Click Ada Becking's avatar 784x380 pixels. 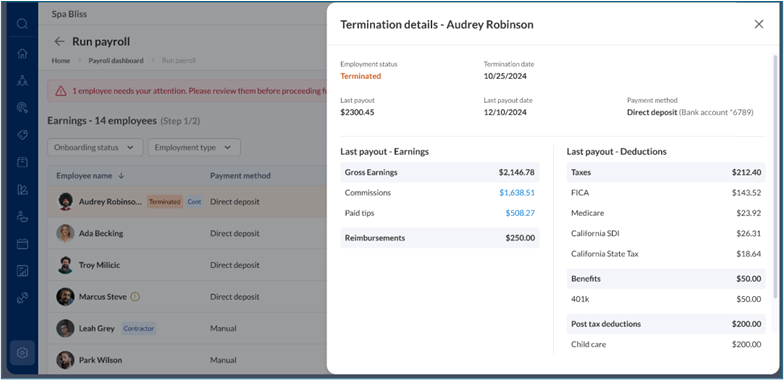(x=65, y=233)
